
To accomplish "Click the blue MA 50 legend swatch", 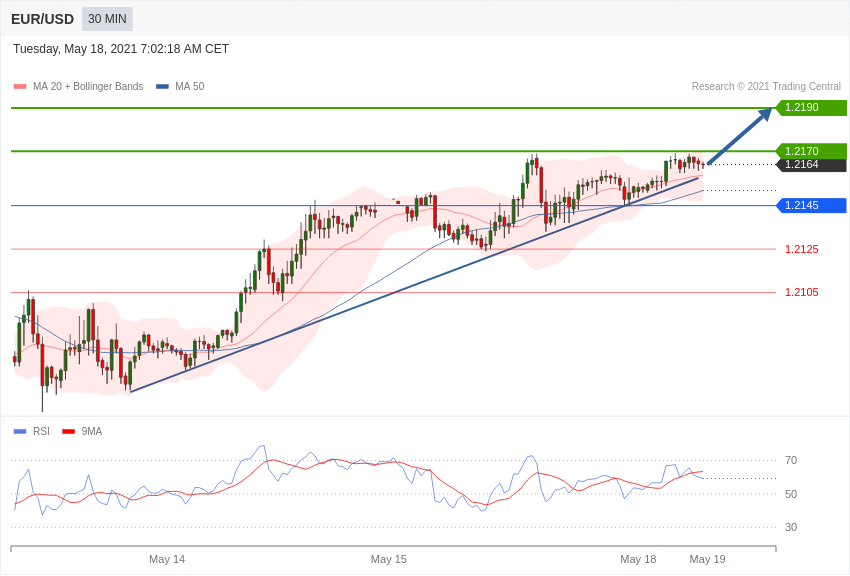I will coord(162,87).
